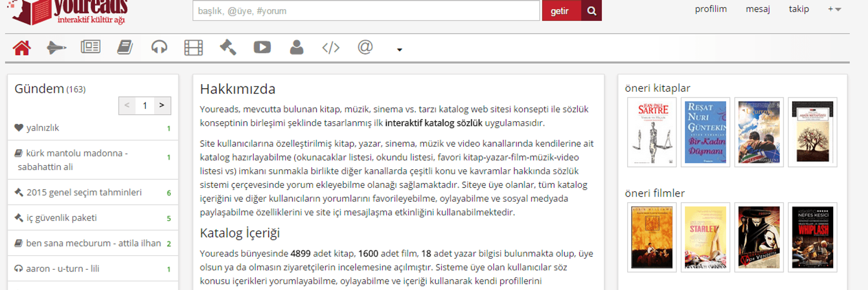Click the magnifier search button

click(x=591, y=10)
